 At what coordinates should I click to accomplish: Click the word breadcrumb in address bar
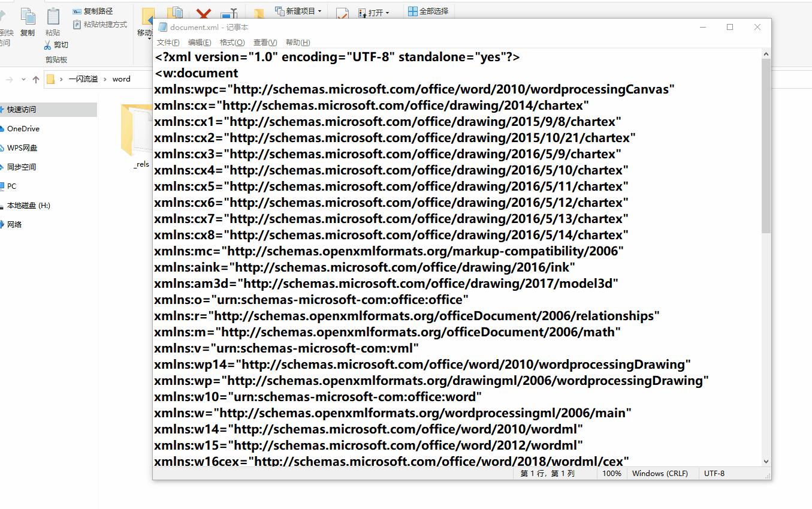tap(121, 79)
